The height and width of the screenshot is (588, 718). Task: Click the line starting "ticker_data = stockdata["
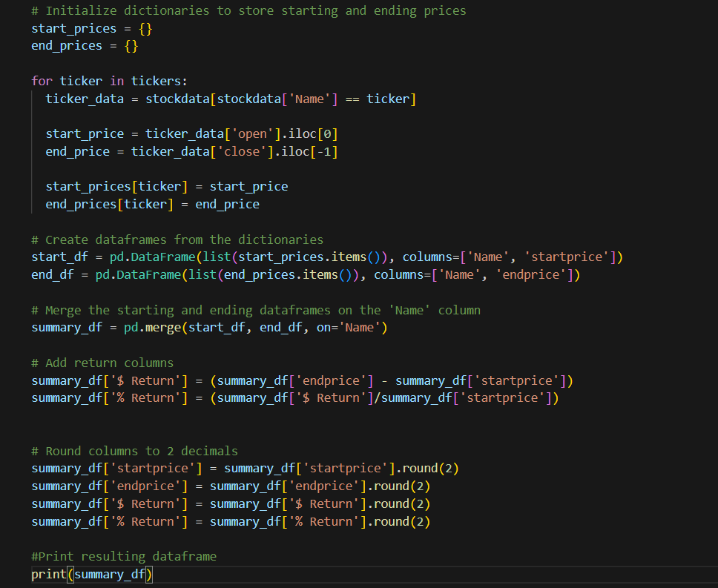pyautogui.click(x=231, y=99)
